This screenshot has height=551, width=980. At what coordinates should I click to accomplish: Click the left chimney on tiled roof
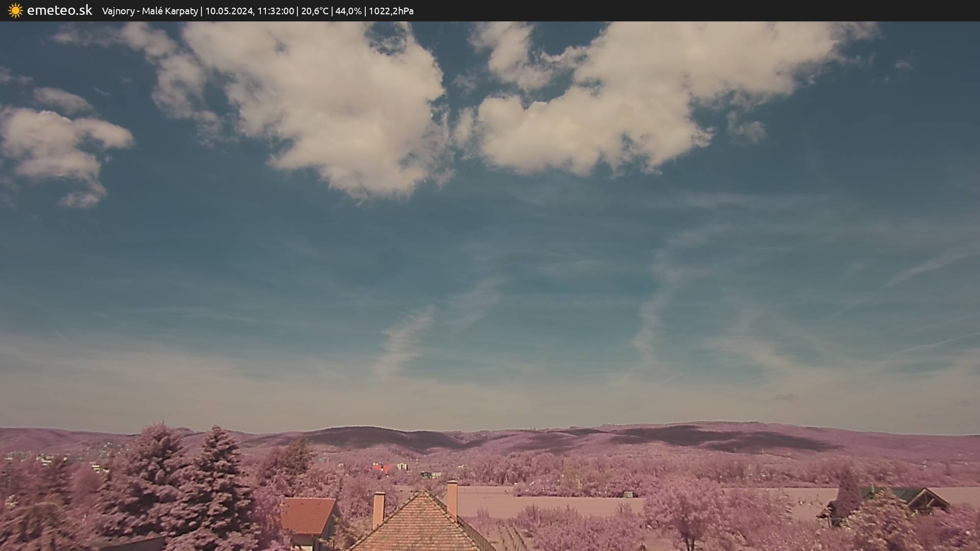[x=378, y=509]
